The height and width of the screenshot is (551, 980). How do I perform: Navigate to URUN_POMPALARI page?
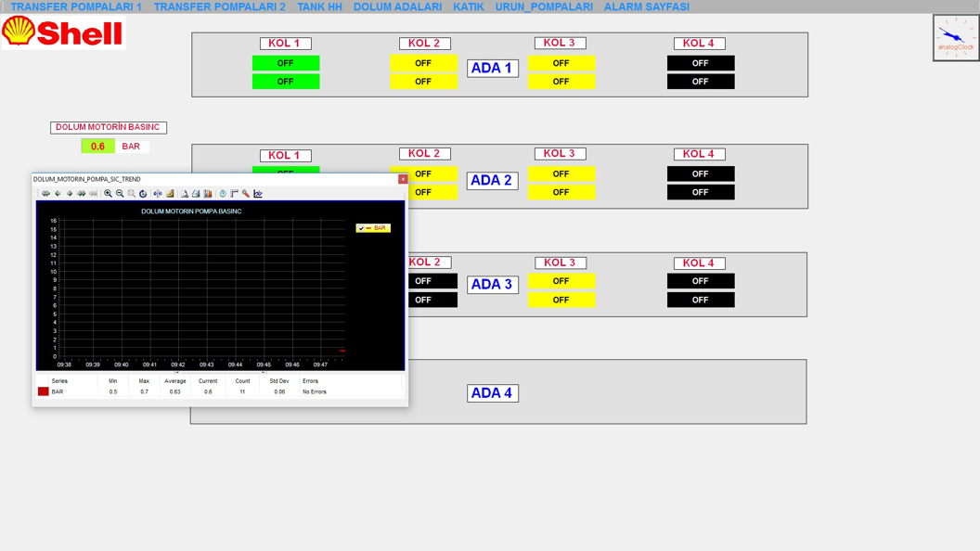(544, 6)
